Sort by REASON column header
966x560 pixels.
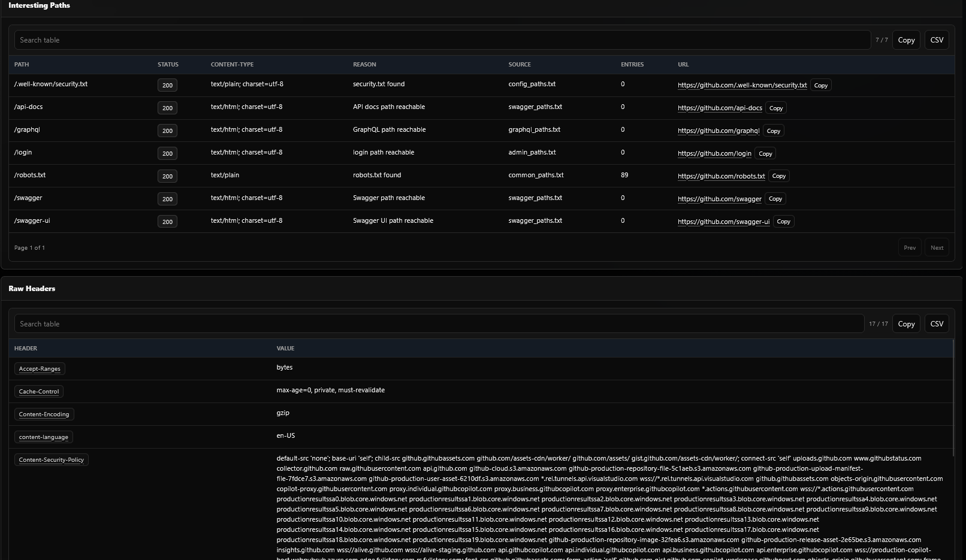(x=364, y=65)
